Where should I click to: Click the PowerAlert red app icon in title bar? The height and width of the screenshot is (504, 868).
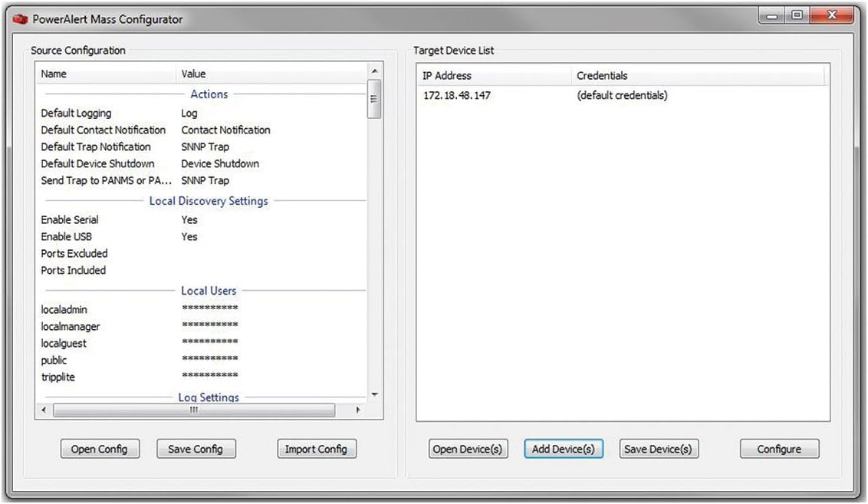(x=20, y=19)
